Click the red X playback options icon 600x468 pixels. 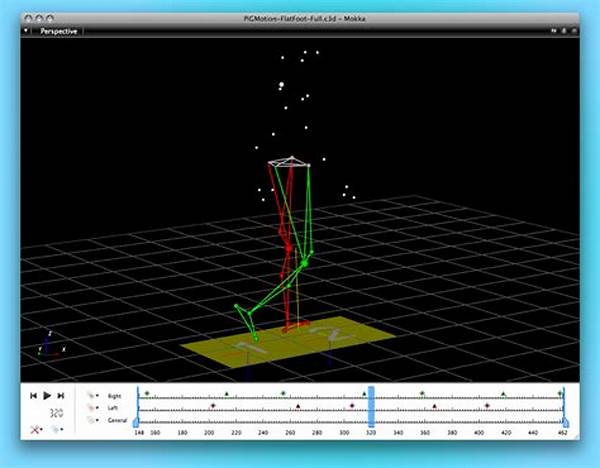[x=36, y=428]
